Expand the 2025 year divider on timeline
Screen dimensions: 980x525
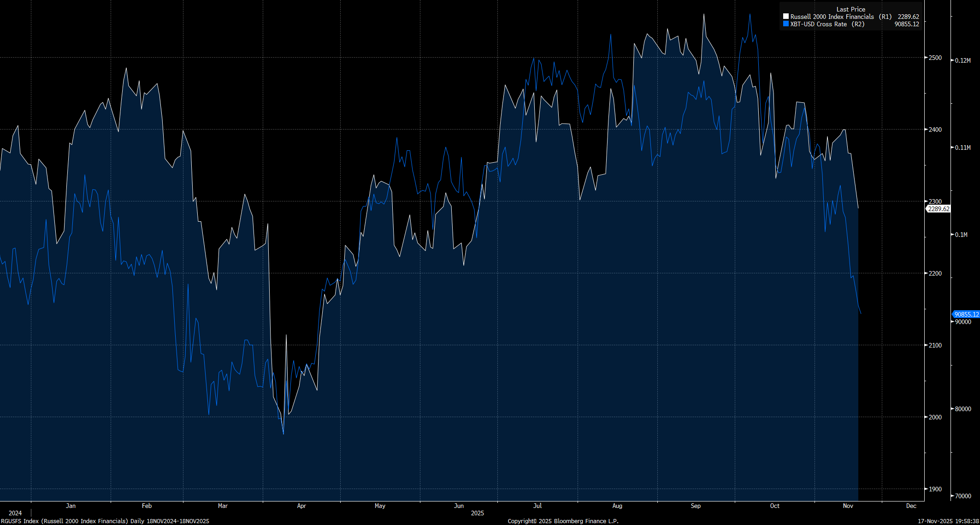click(x=478, y=513)
